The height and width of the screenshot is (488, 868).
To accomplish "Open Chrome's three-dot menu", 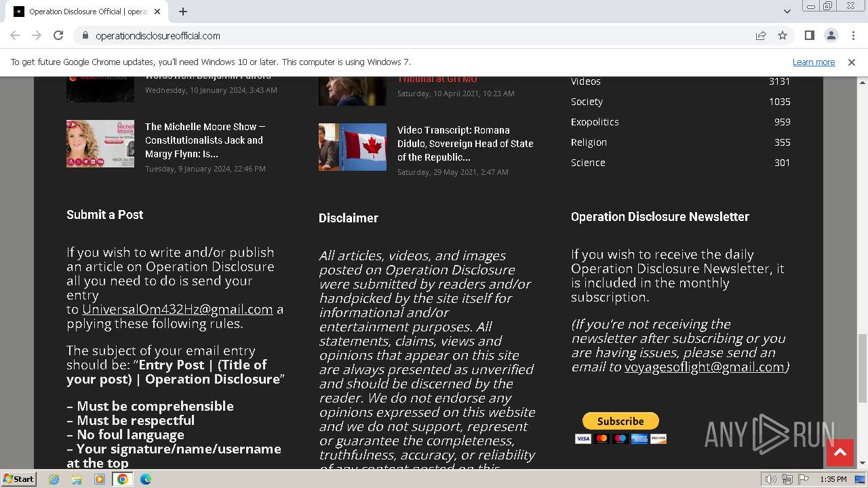I will pos(852,35).
